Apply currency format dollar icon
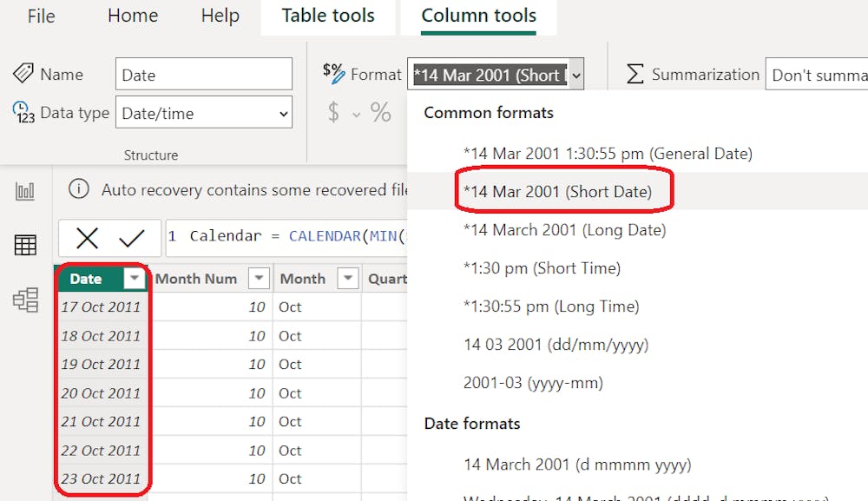Viewport: 868px width, 501px height. pos(334,112)
